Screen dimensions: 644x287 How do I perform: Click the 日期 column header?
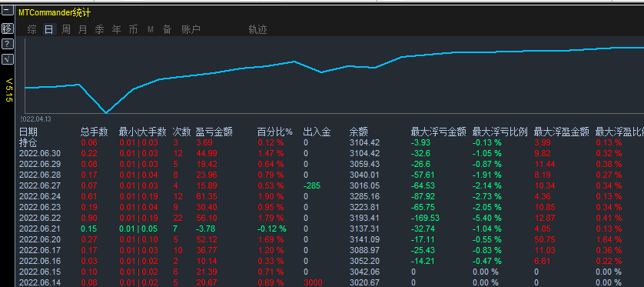click(x=28, y=132)
